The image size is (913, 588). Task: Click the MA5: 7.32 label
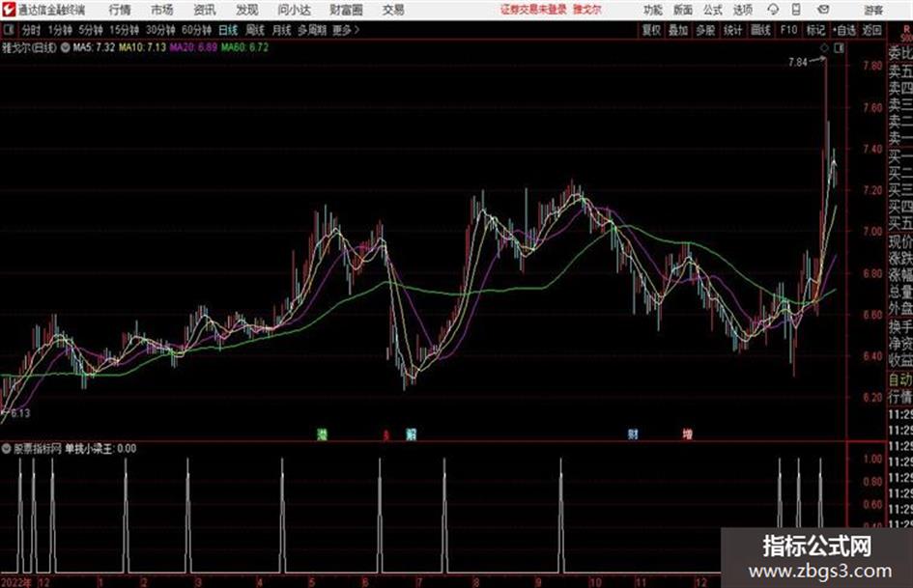pos(94,47)
